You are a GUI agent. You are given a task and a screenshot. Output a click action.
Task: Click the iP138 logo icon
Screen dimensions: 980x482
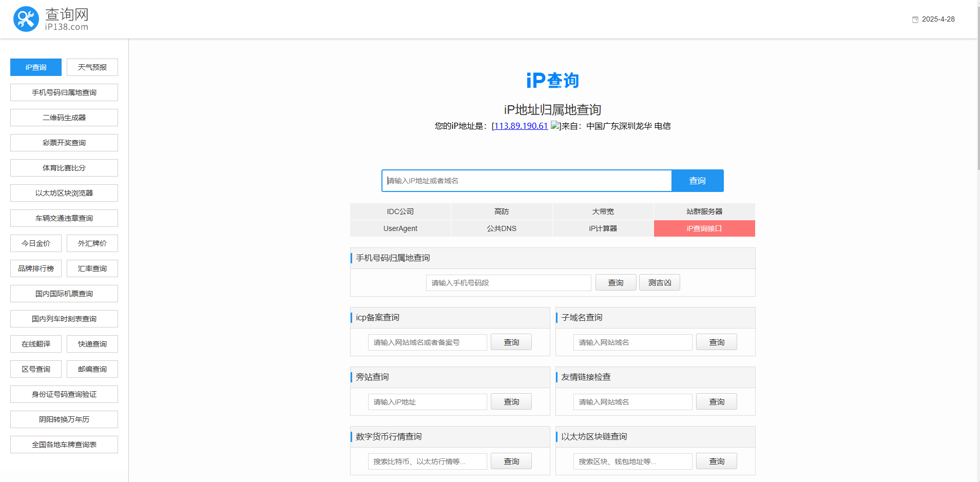click(x=26, y=18)
